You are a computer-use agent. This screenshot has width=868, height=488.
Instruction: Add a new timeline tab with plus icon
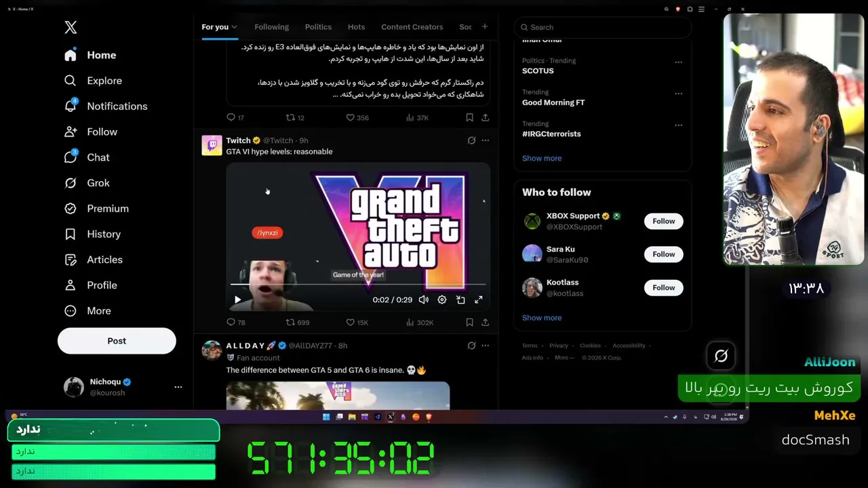pyautogui.click(x=484, y=26)
